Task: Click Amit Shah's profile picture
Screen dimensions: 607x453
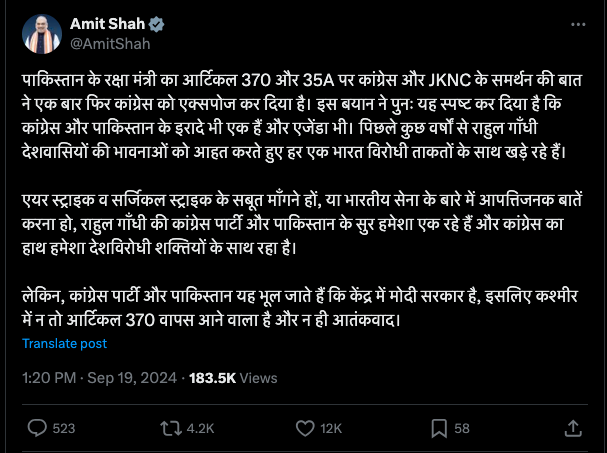Action: point(39,32)
